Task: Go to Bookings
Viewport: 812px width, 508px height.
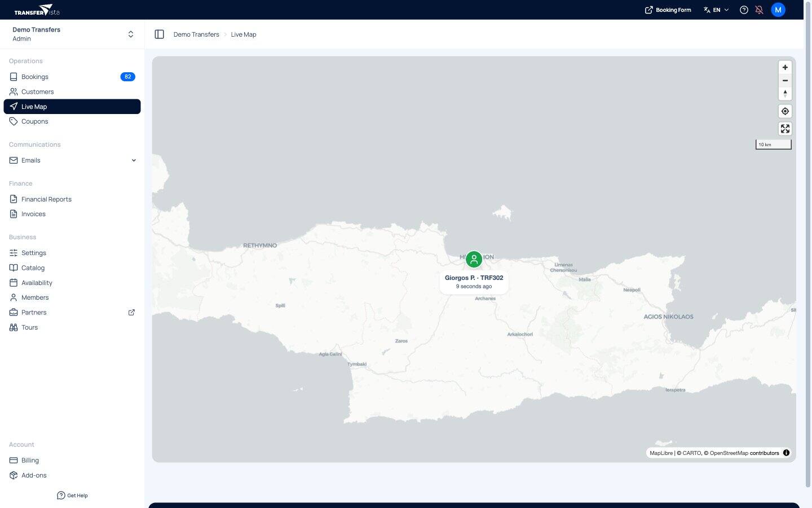Action: 72,77
